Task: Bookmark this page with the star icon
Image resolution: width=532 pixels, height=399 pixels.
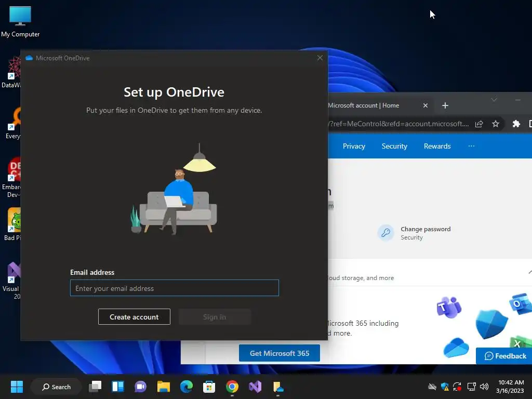Action: (x=495, y=124)
